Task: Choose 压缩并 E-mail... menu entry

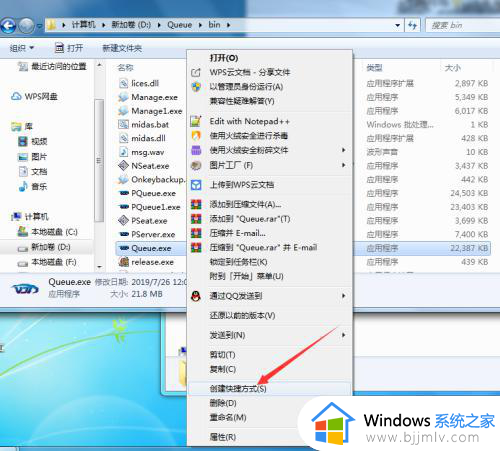Action: click(x=269, y=233)
